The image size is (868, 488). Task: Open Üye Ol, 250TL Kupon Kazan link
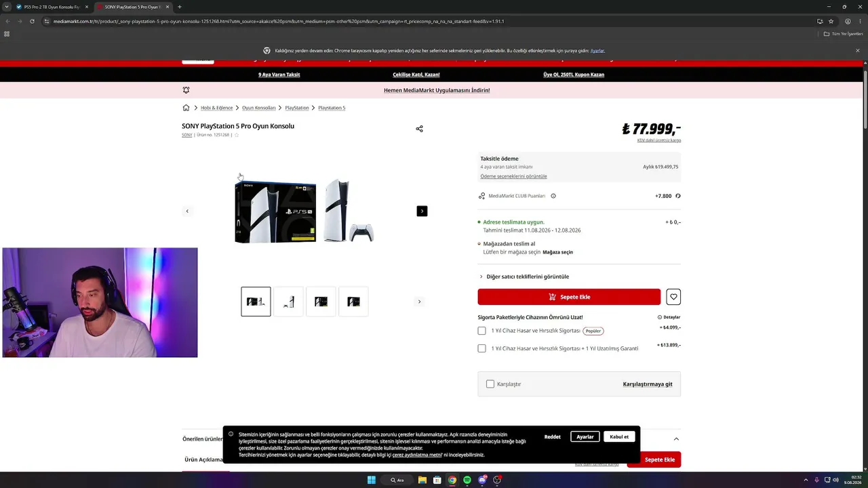[574, 75]
